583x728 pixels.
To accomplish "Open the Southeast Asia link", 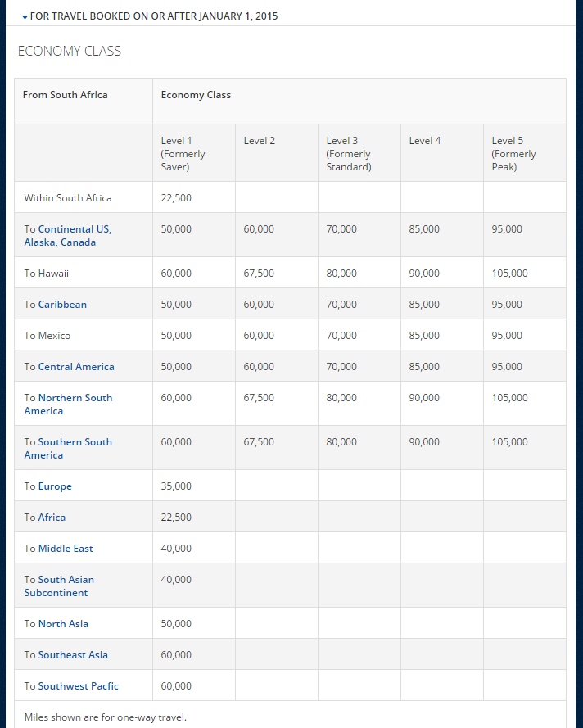I will tap(73, 655).
